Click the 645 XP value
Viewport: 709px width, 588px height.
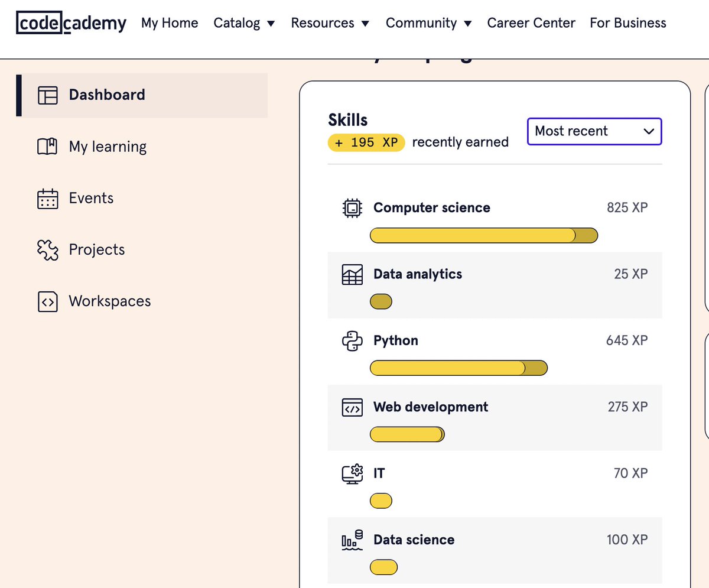[627, 341]
